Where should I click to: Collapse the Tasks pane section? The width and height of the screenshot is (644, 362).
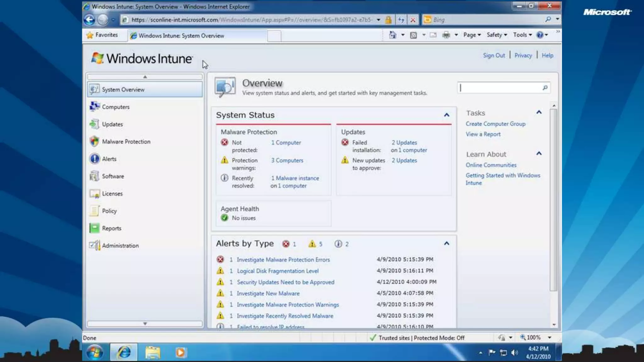539,112
